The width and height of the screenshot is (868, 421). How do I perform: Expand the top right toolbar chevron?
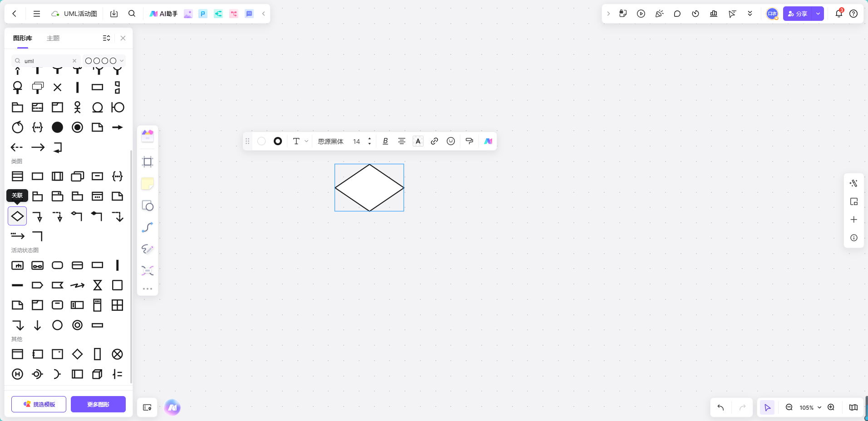click(609, 14)
